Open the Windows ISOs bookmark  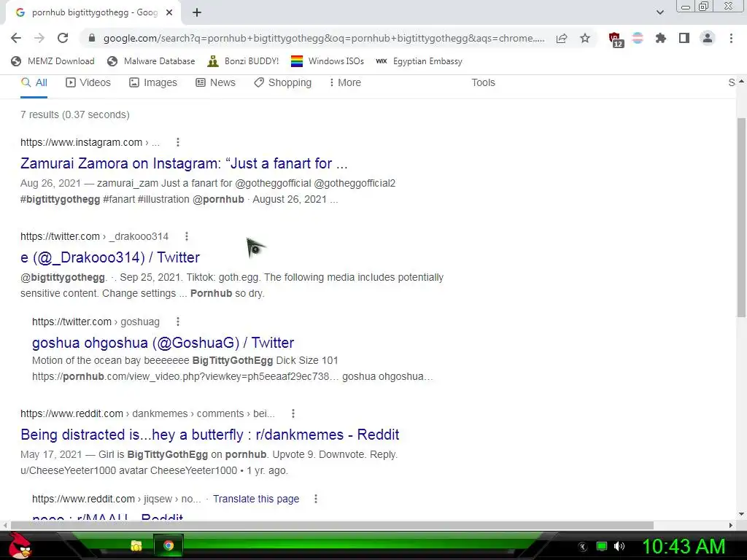coord(328,61)
